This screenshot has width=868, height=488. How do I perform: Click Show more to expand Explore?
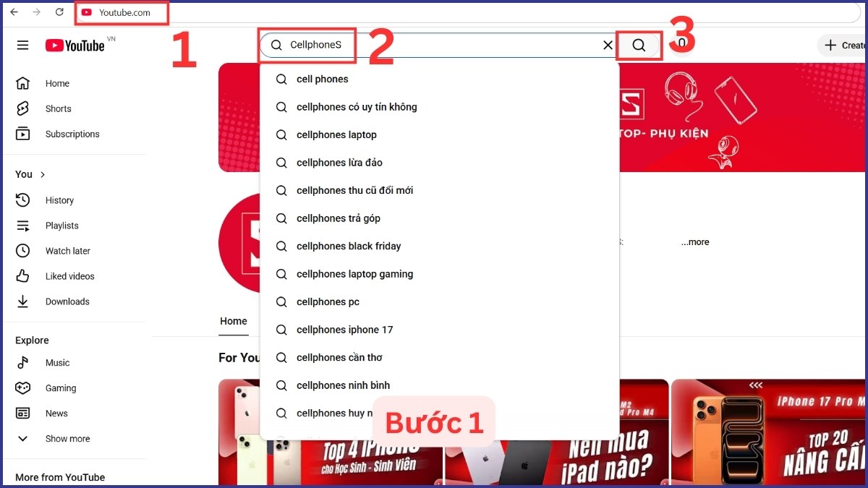pos(66,439)
